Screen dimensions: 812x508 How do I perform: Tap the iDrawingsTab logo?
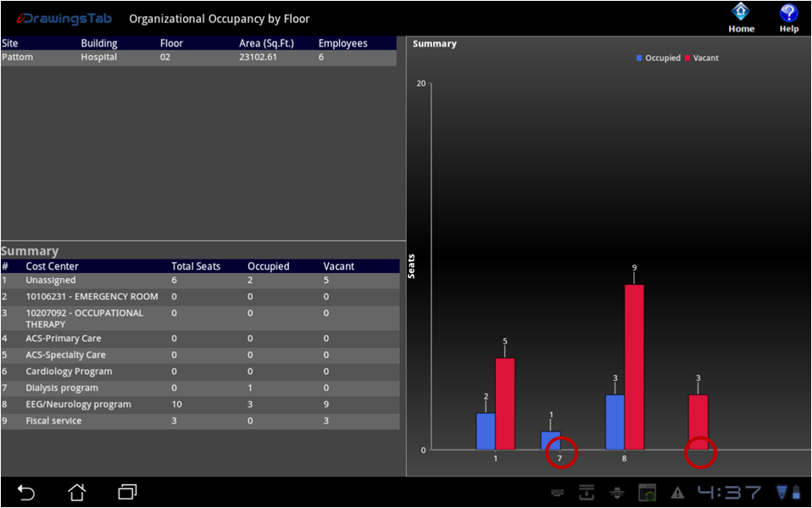(64, 19)
